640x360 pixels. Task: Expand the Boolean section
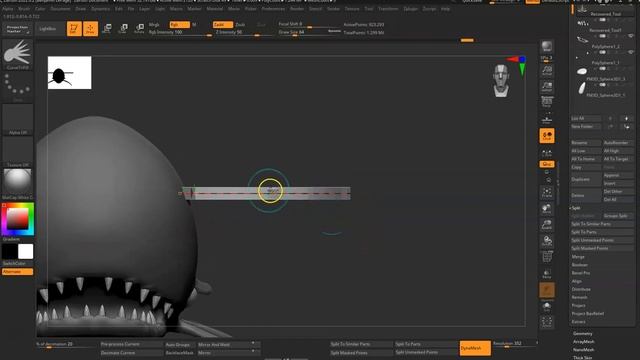pyautogui.click(x=580, y=265)
